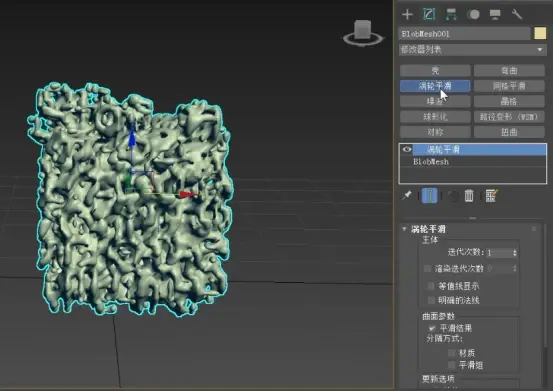Click the Make Unique icon
Viewport: 554px width, 392px height.
(x=452, y=195)
